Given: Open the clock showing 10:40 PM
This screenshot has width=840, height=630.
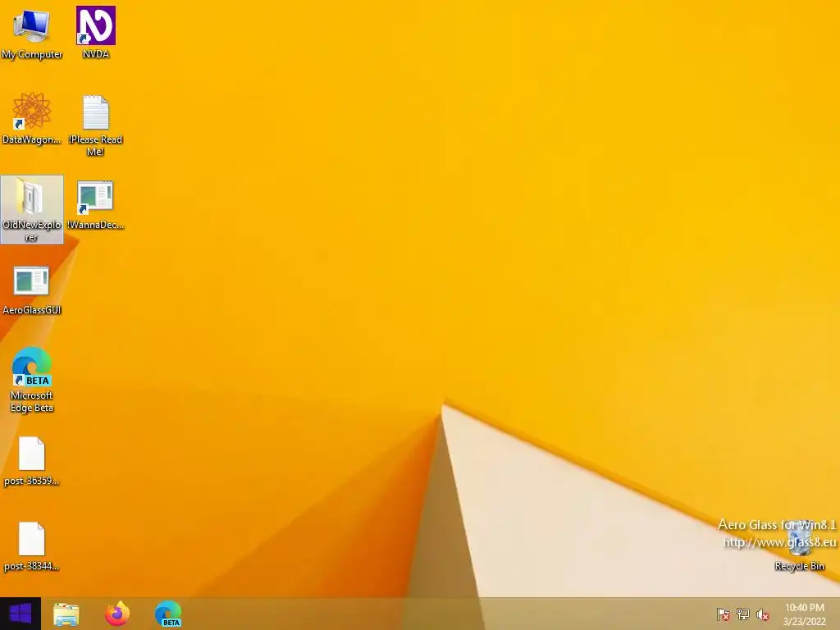Looking at the screenshot, I should (805, 614).
